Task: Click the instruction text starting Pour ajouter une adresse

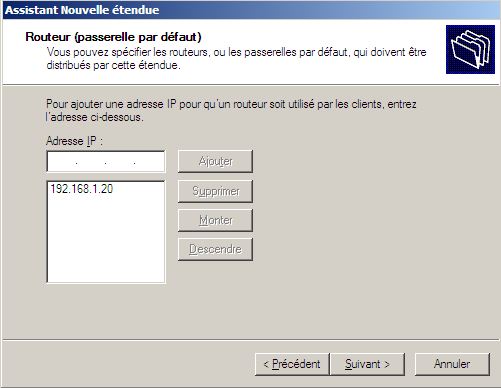Action: point(231,110)
